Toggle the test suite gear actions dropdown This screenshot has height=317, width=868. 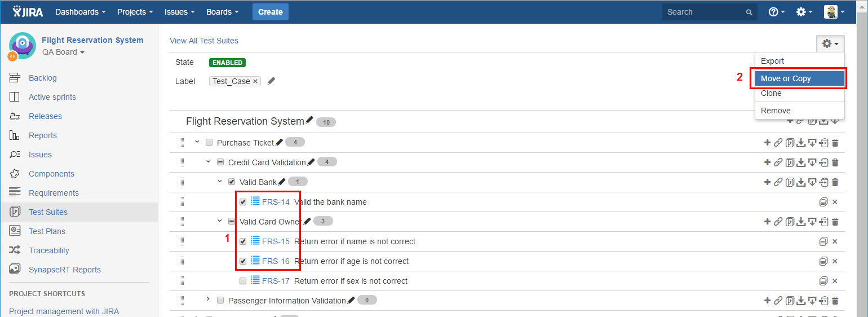pyautogui.click(x=830, y=43)
